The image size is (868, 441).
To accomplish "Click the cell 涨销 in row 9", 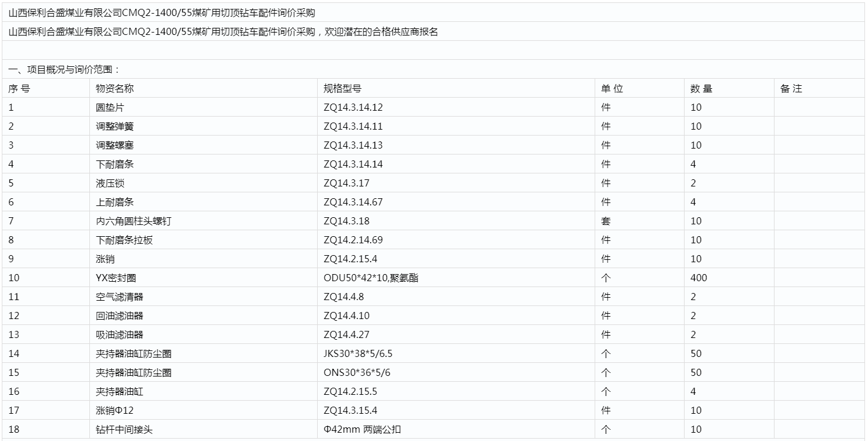I will click(x=105, y=259).
